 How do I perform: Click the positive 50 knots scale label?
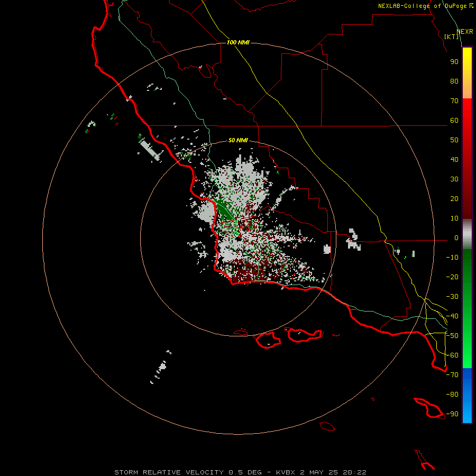tap(454, 140)
